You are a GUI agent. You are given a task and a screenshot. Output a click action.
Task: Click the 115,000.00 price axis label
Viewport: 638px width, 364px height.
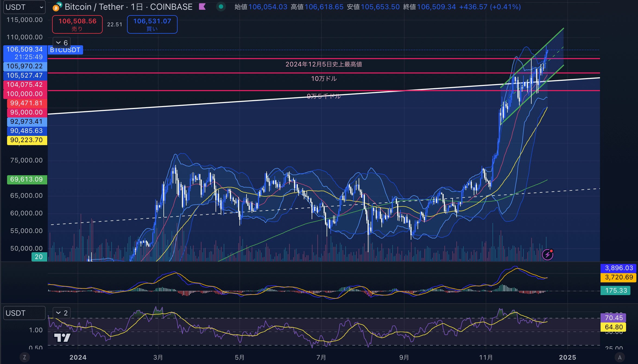point(25,20)
